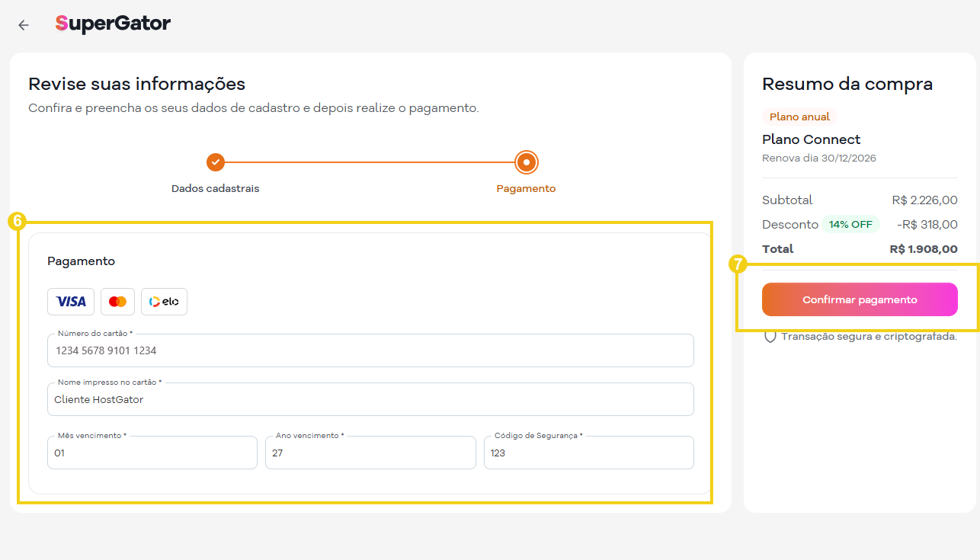Switch to the Pagamento step
This screenshot has width=980, height=560.
(526, 188)
